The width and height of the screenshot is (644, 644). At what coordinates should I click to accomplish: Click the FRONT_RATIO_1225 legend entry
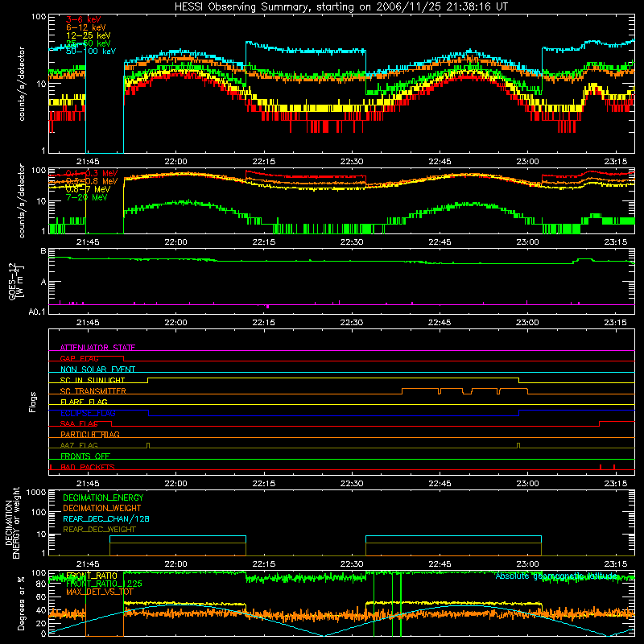(104, 584)
